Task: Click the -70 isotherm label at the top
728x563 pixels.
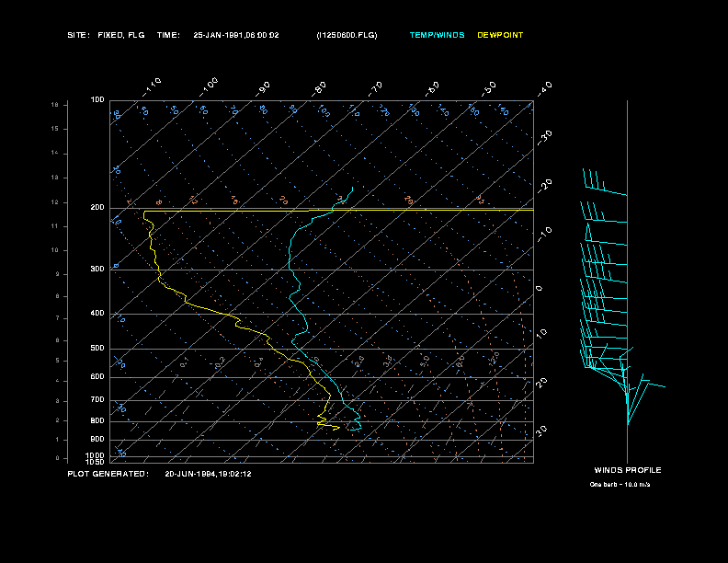Action: [375, 89]
